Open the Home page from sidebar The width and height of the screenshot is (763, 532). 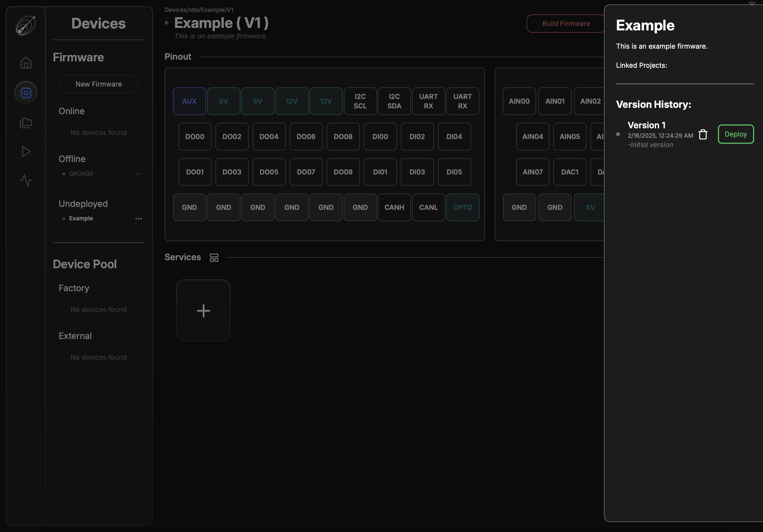25,63
